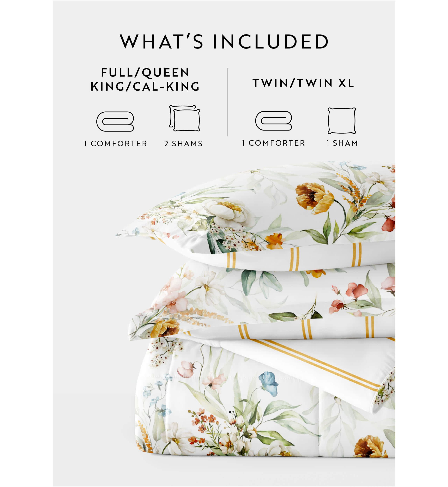Click the 1 COMFORTER label on right
Image resolution: width=448 pixels, height=487 pixels.
point(273,143)
